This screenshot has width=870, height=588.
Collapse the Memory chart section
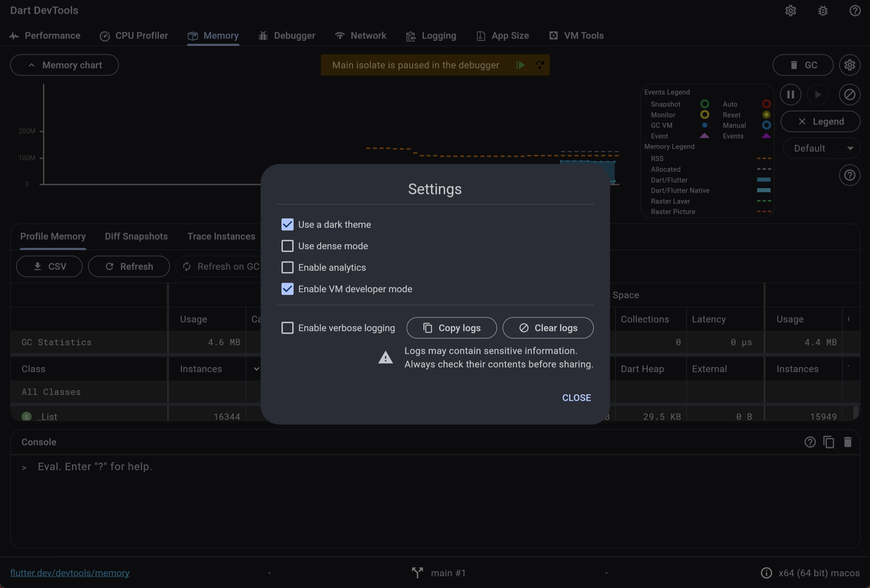click(x=64, y=65)
